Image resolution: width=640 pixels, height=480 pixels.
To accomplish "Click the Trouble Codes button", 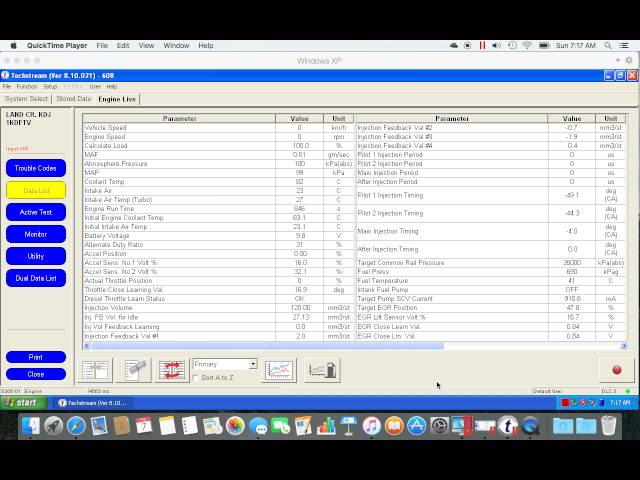I will point(36,168).
